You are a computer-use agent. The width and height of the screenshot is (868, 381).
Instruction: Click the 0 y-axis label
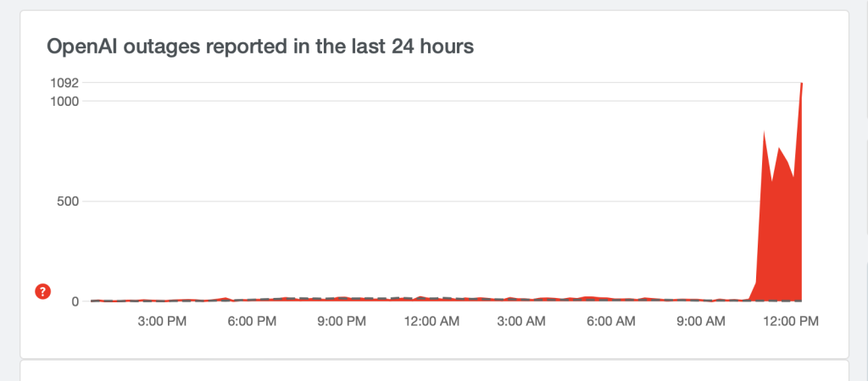[x=75, y=301]
